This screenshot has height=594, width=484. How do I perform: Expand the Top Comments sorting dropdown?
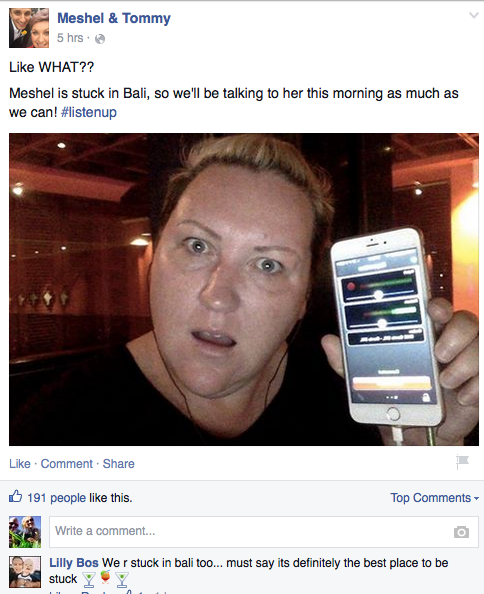[434, 498]
